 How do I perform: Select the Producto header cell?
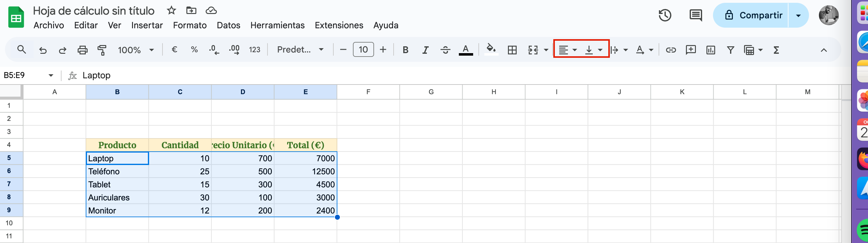pyautogui.click(x=117, y=145)
